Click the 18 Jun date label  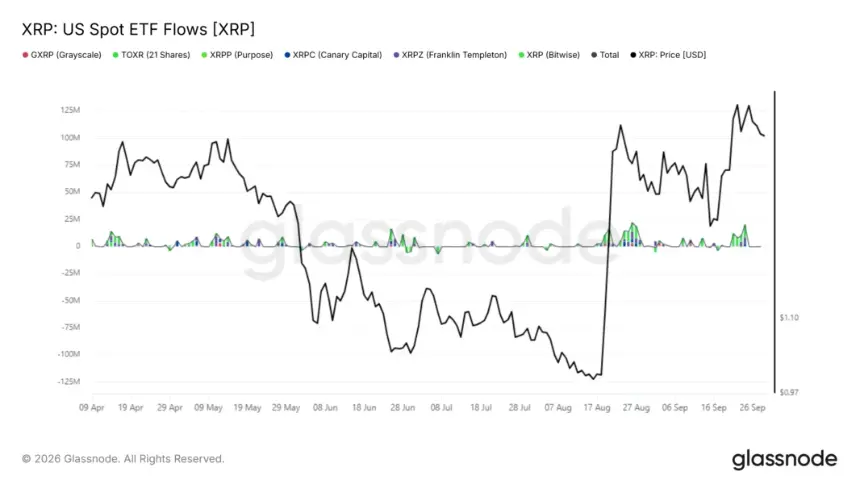pos(364,408)
